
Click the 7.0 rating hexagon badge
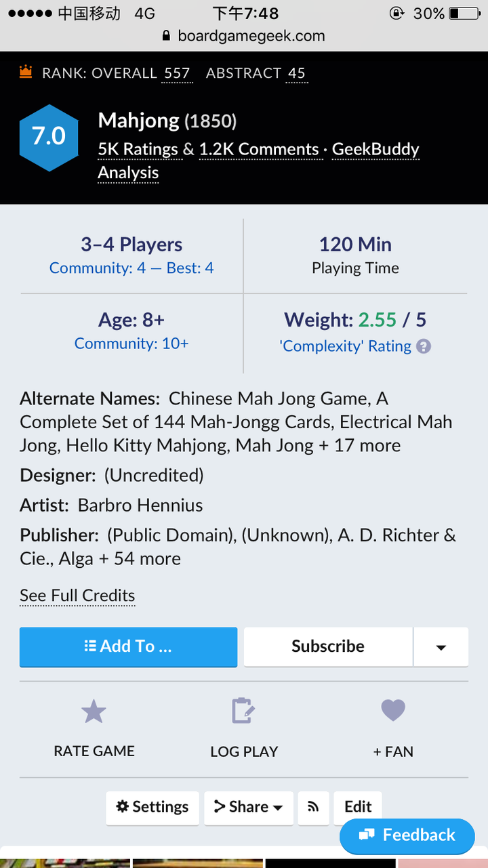point(49,137)
